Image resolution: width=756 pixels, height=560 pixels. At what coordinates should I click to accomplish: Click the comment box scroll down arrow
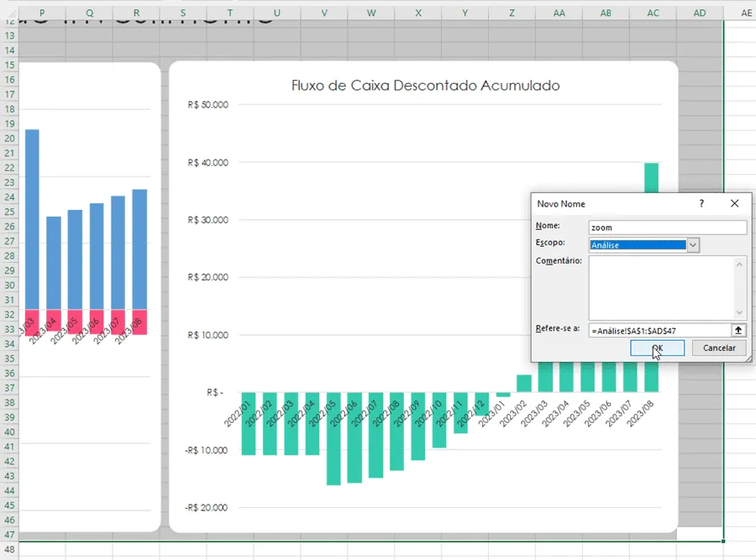(739, 313)
